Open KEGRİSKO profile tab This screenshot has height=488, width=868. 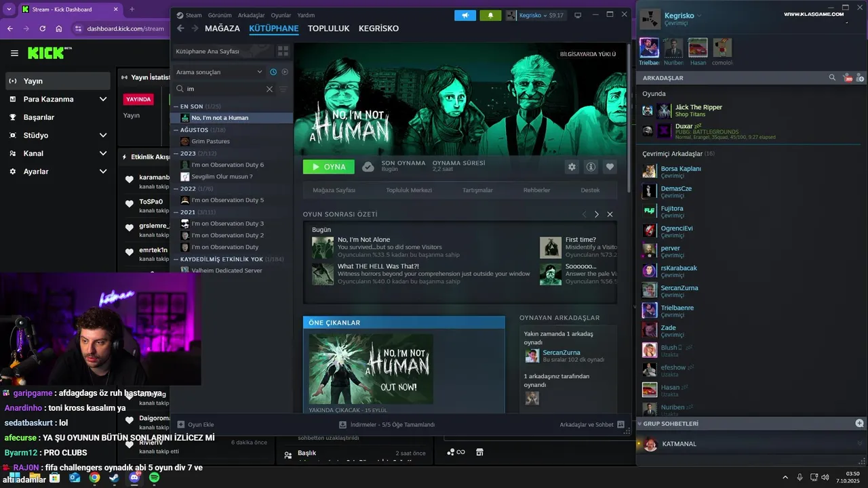378,28
